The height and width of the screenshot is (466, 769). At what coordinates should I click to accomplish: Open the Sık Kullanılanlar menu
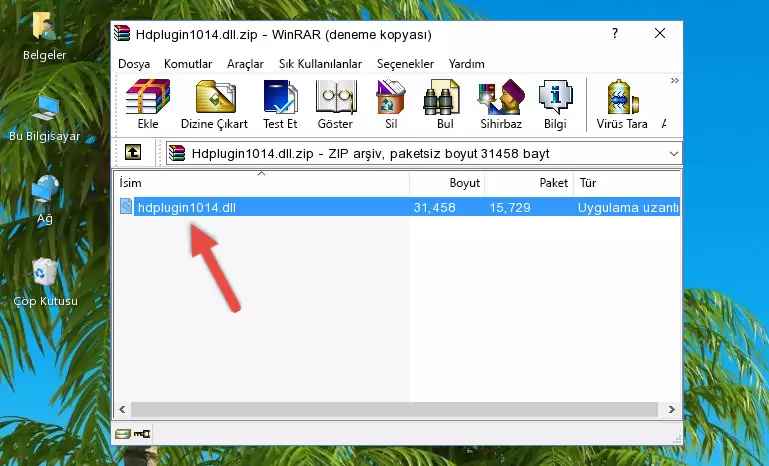pyautogui.click(x=320, y=64)
